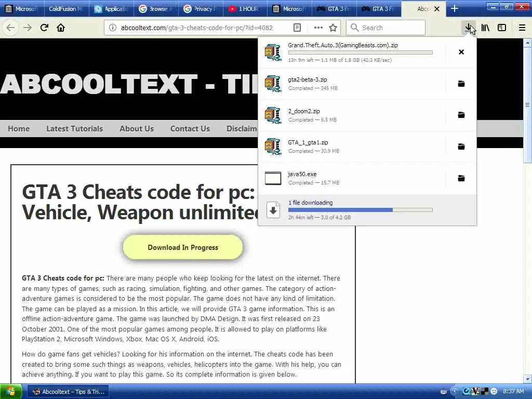Click the GTA_1_gta1.zip archive icon

273,146
